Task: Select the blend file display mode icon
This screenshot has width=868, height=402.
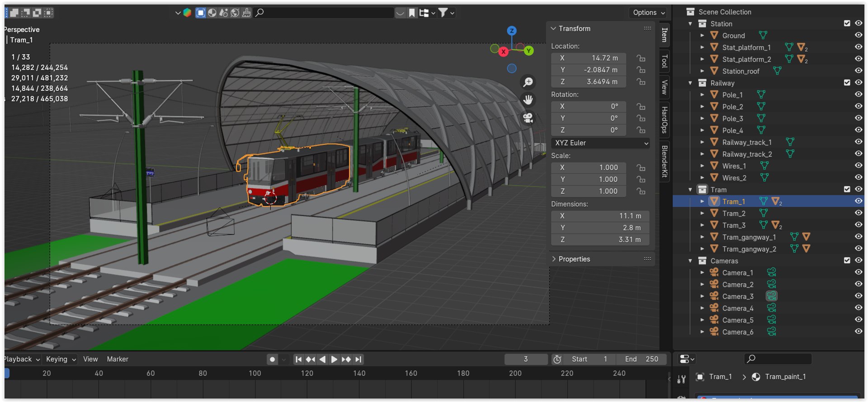Action: [424, 13]
